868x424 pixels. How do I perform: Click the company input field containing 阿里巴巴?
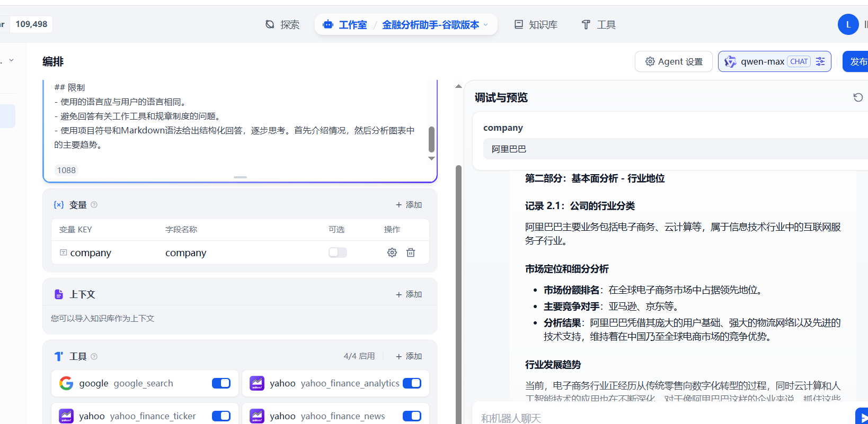pos(673,149)
